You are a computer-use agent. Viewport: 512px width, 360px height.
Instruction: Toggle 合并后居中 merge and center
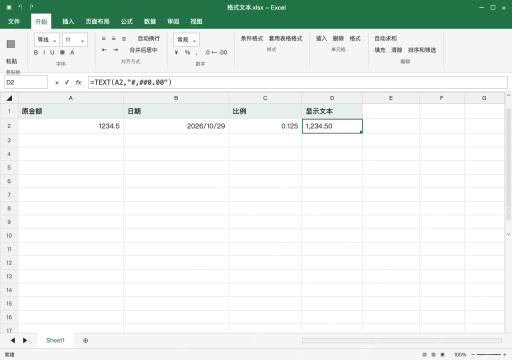click(143, 50)
